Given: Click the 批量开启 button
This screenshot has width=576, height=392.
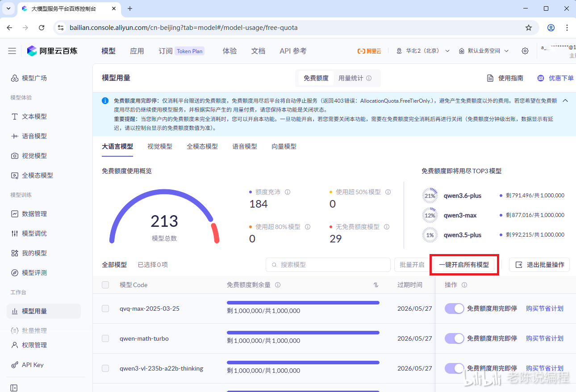Looking at the screenshot, I should (x=412, y=265).
